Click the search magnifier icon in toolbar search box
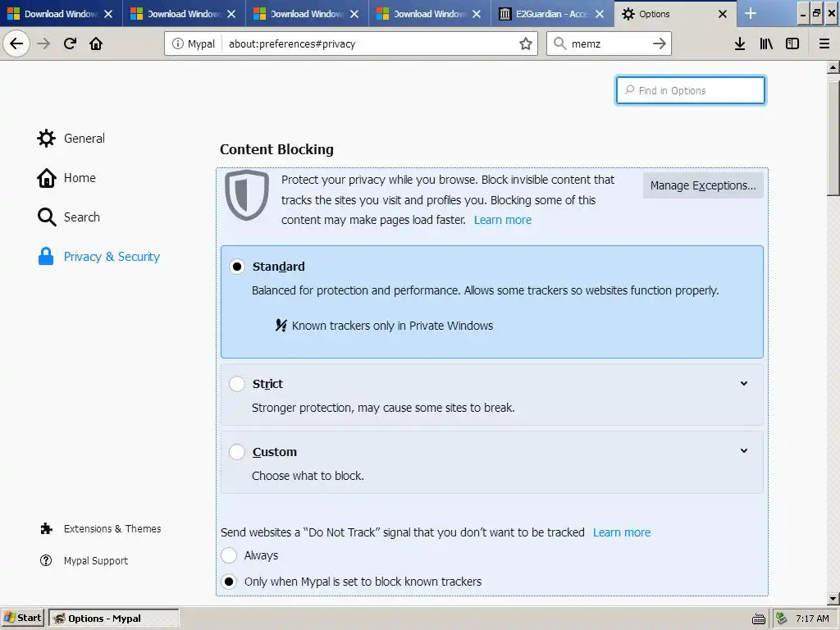840x630 pixels. pyautogui.click(x=559, y=43)
